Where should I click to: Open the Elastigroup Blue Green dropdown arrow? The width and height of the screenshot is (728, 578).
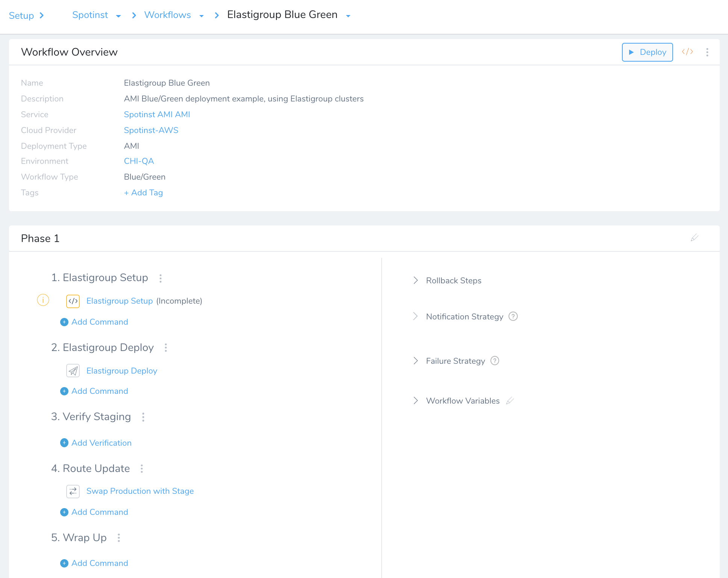click(x=348, y=16)
